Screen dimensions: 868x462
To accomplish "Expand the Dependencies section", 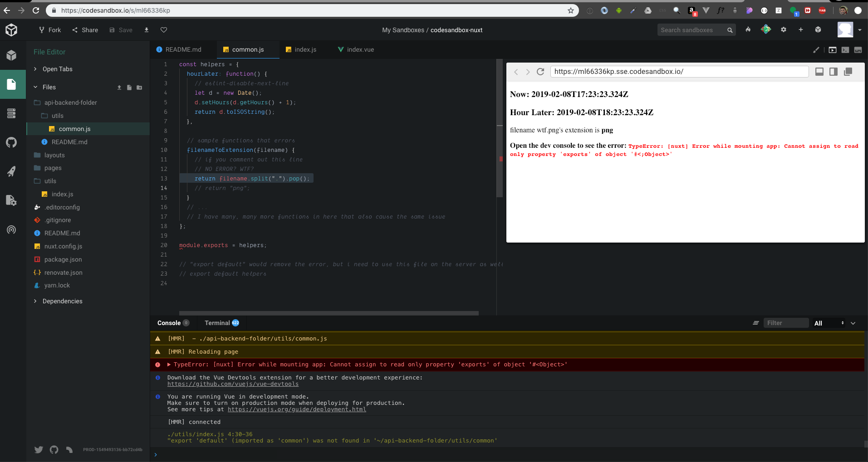I will (62, 301).
